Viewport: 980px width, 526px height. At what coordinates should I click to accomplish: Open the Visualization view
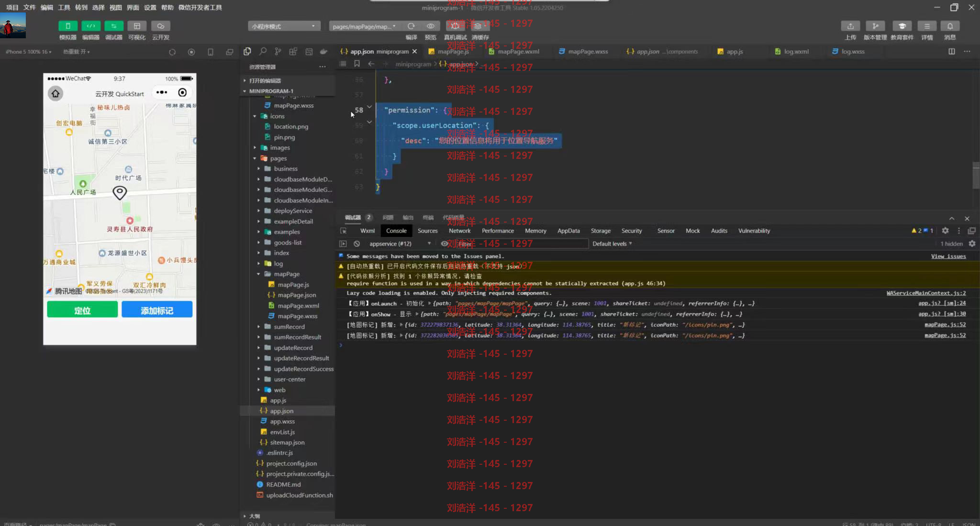click(137, 26)
